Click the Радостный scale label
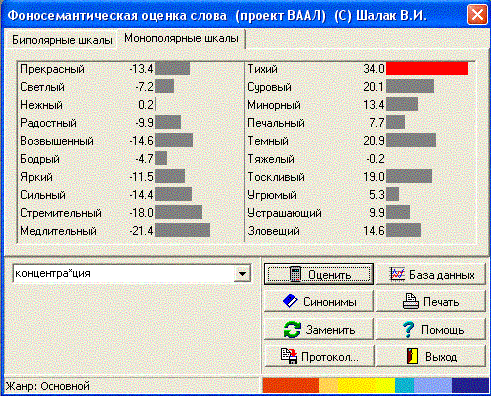Screen dimensions: 500x400 [x=48, y=123]
